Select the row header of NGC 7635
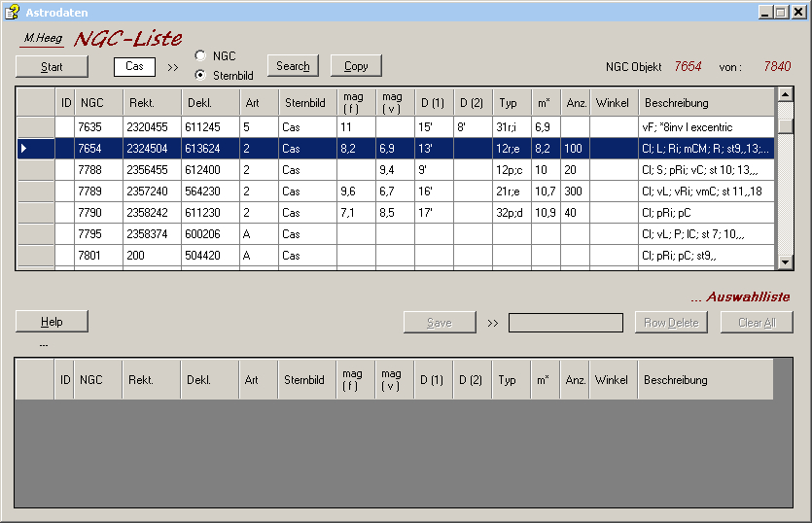 point(36,127)
